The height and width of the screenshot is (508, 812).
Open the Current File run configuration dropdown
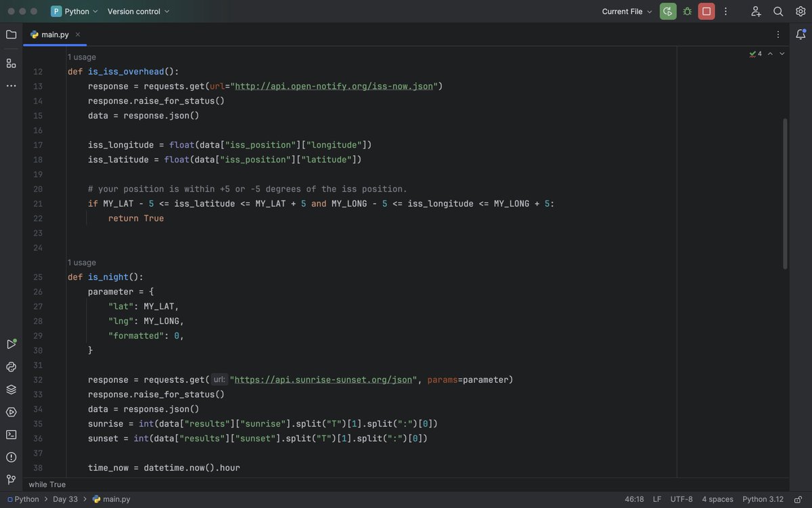coord(627,12)
